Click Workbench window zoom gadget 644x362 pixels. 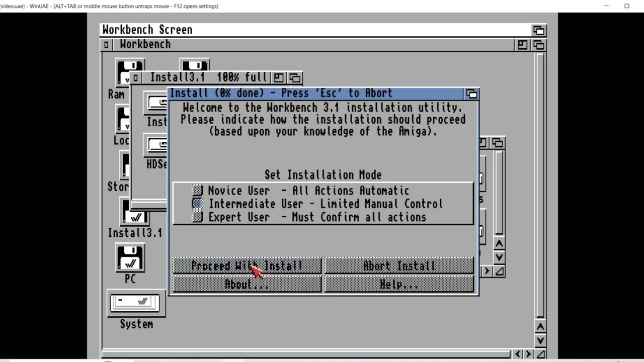pos(522,45)
